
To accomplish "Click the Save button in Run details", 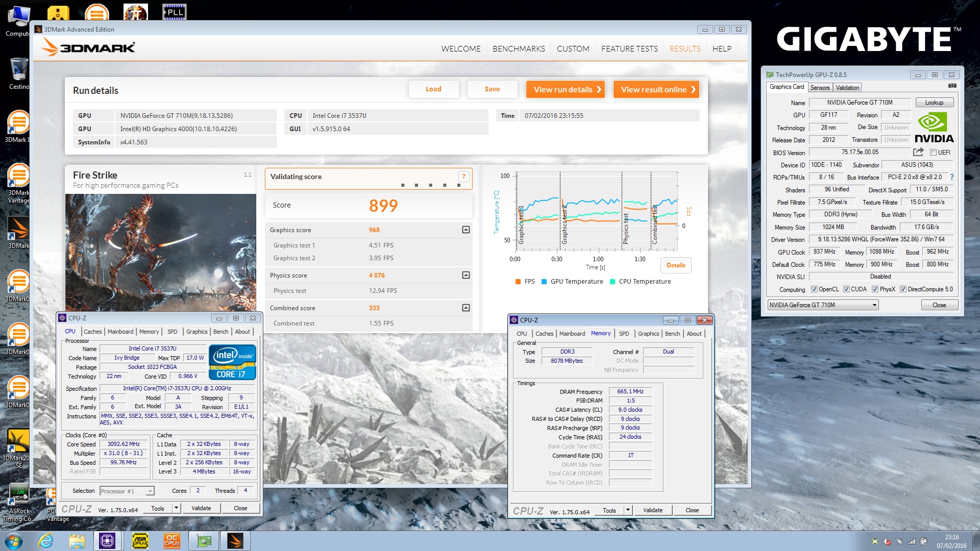I will (x=492, y=89).
